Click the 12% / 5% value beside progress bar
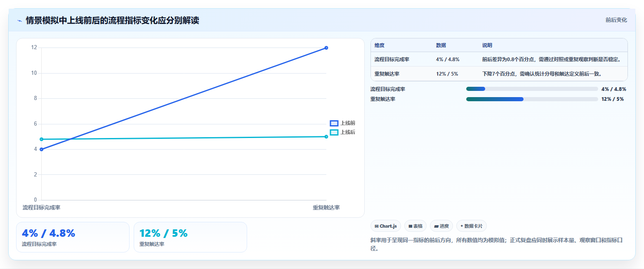 click(613, 99)
